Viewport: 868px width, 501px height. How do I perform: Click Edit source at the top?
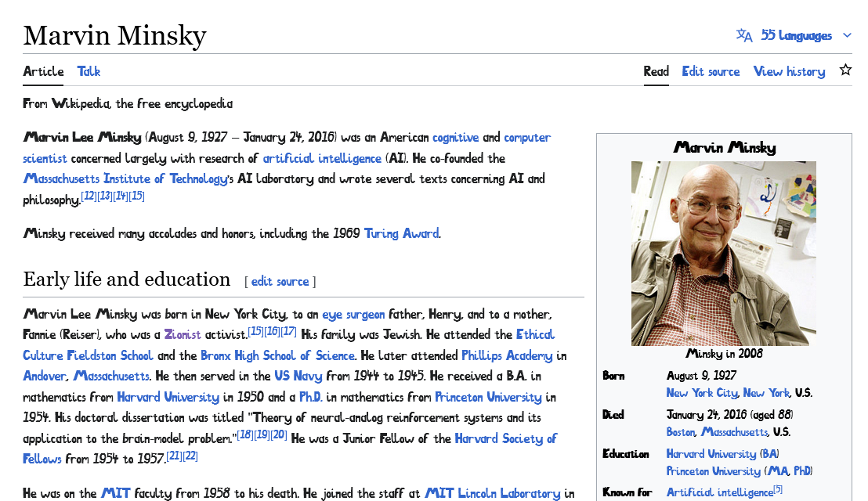coord(711,71)
